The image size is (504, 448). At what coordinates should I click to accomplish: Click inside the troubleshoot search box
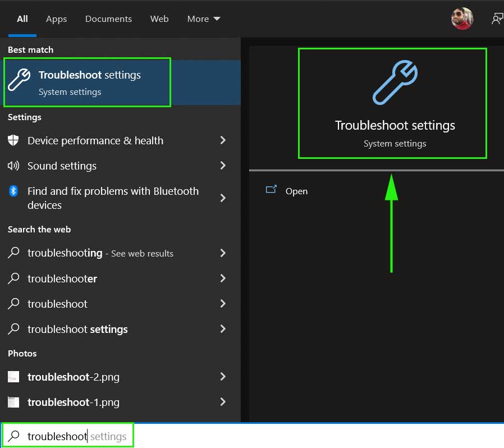[x=68, y=436]
